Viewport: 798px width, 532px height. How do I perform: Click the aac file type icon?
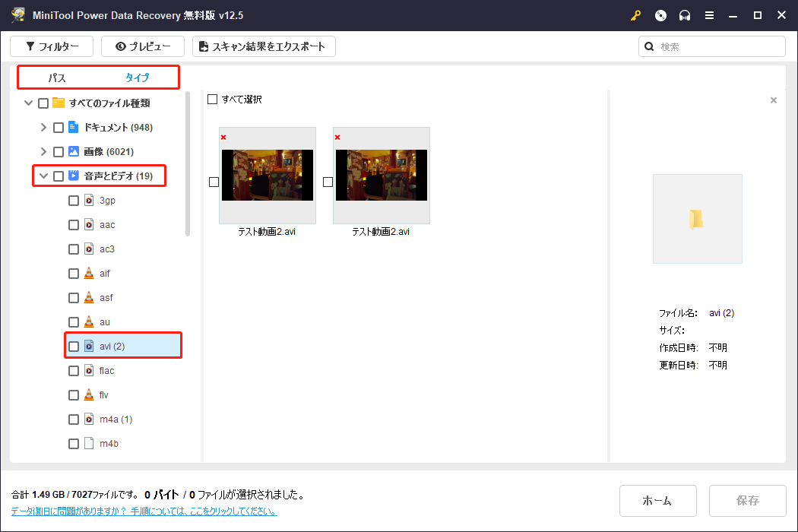tap(89, 224)
